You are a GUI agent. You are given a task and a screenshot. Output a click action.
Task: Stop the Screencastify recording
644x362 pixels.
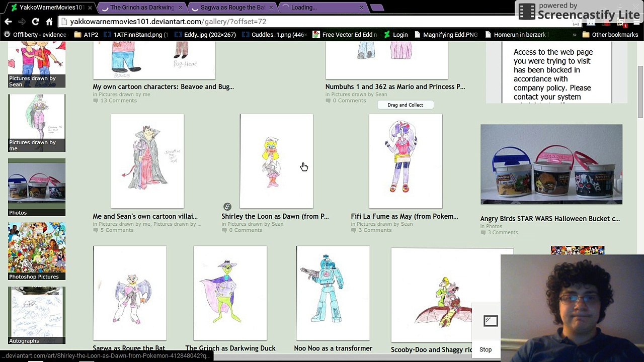tap(486, 349)
